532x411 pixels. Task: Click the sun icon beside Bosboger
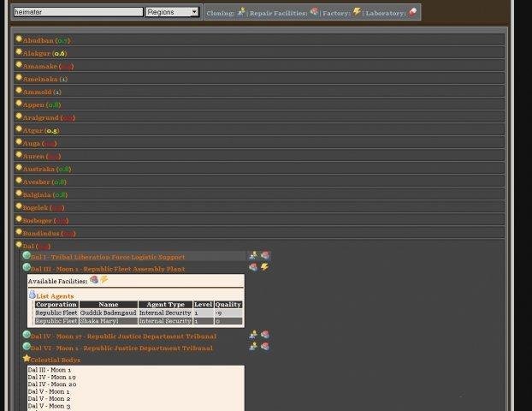pyautogui.click(x=19, y=218)
